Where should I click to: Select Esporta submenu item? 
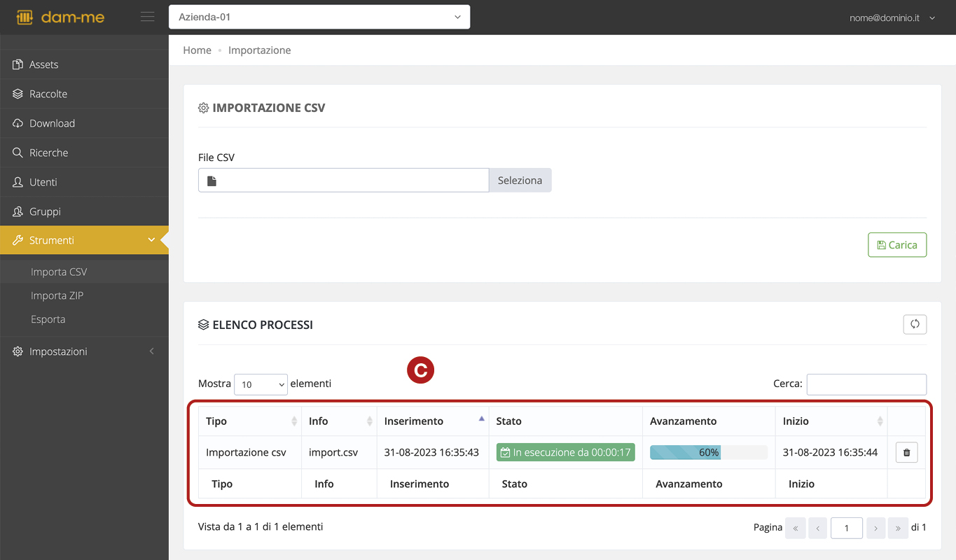coord(48,319)
